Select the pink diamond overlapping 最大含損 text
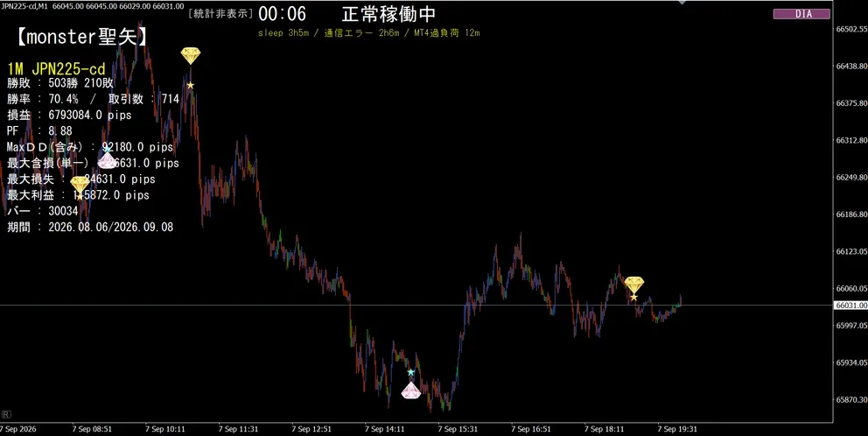The height and width of the screenshot is (436, 868). (107, 161)
